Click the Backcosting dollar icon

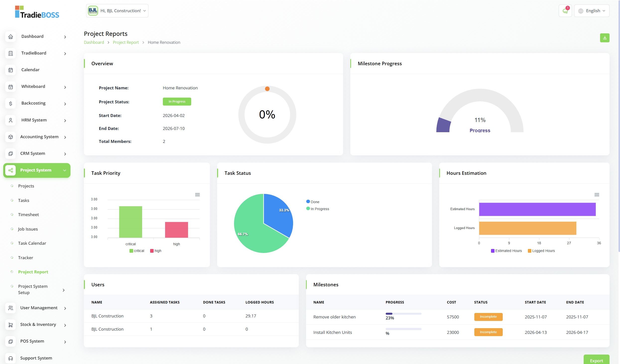click(10, 103)
